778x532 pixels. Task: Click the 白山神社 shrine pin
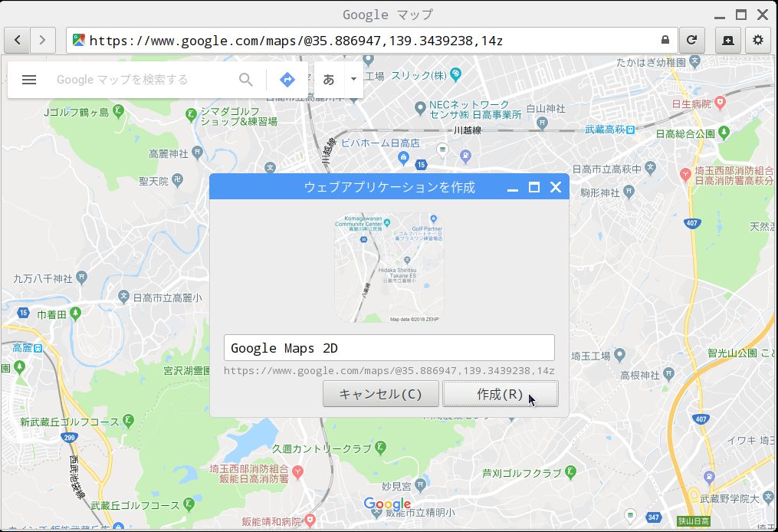pyautogui.click(x=542, y=122)
